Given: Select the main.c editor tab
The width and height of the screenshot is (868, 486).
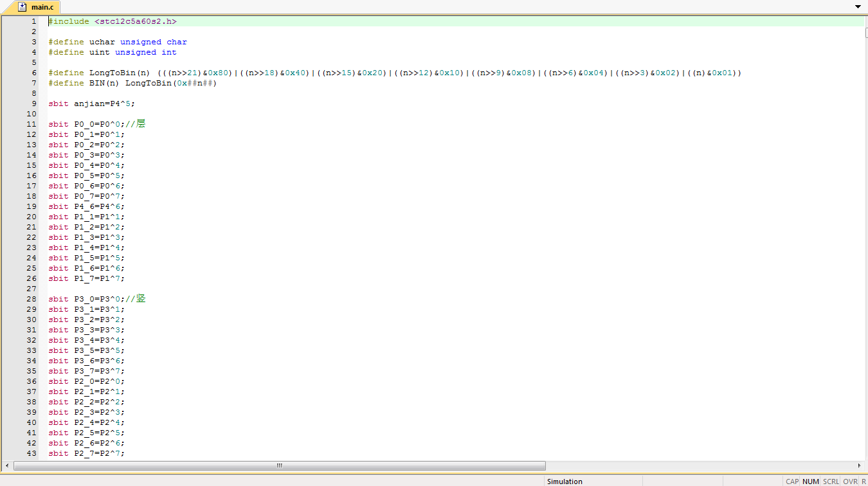Looking at the screenshot, I should [36, 7].
